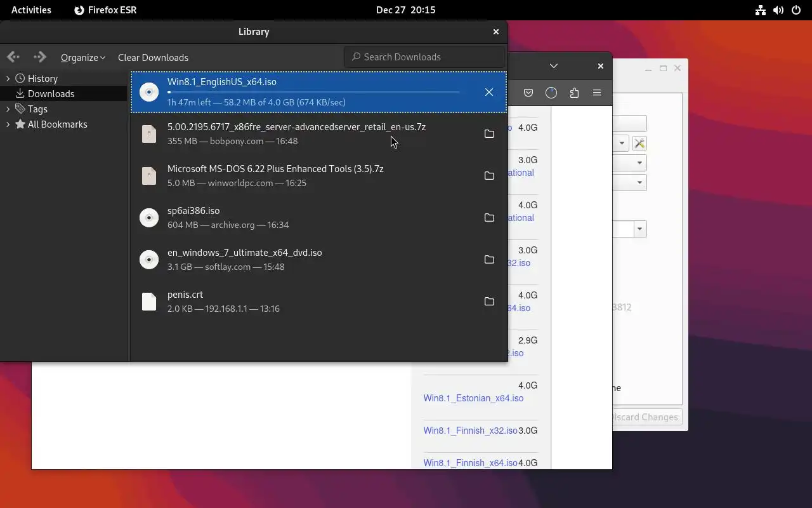Click the Discard Changes button
This screenshot has height=508, width=812.
point(645,417)
